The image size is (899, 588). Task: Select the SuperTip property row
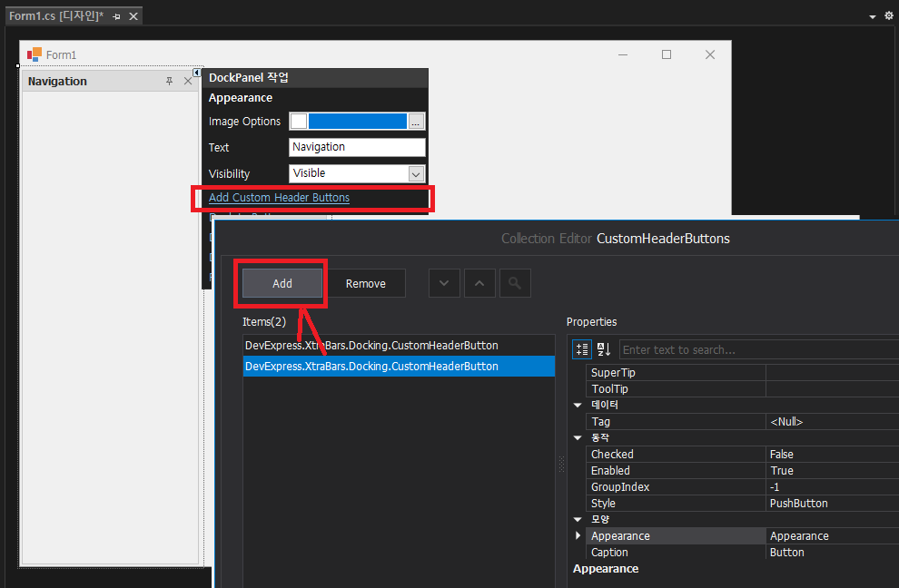(743, 373)
